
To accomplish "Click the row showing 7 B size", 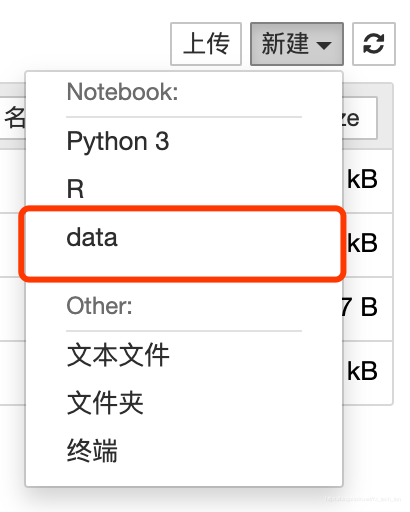I will click(360, 307).
